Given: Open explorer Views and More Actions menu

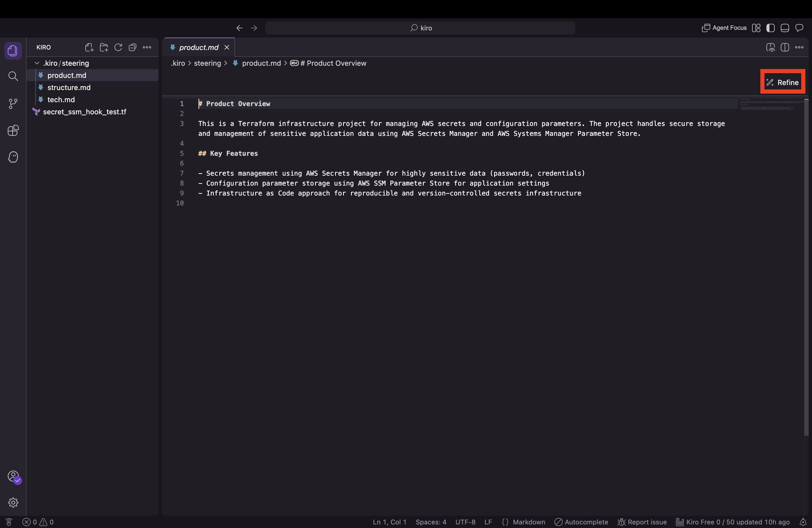Looking at the screenshot, I should click(x=147, y=47).
